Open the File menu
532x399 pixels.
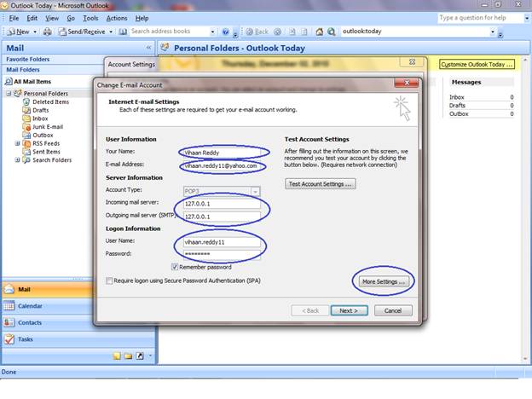pos(14,18)
